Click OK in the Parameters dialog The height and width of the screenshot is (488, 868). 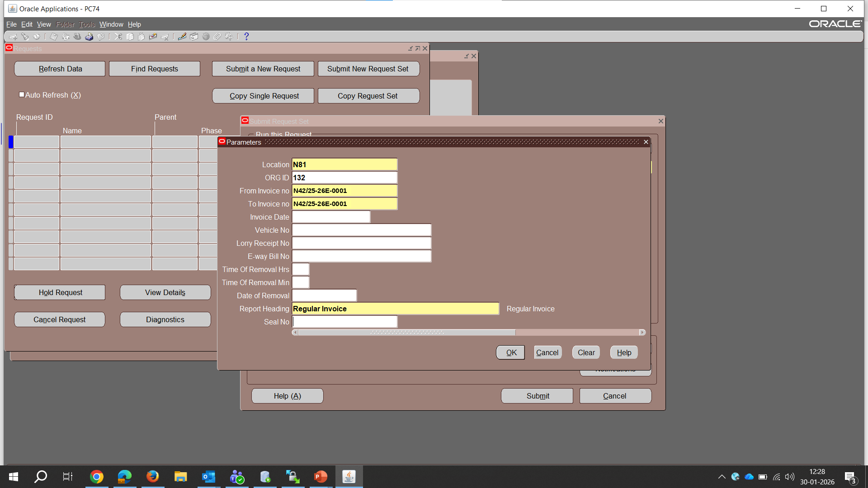click(511, 352)
